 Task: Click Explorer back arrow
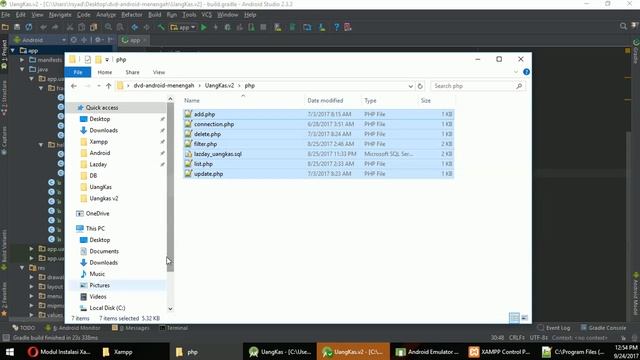pos(74,86)
